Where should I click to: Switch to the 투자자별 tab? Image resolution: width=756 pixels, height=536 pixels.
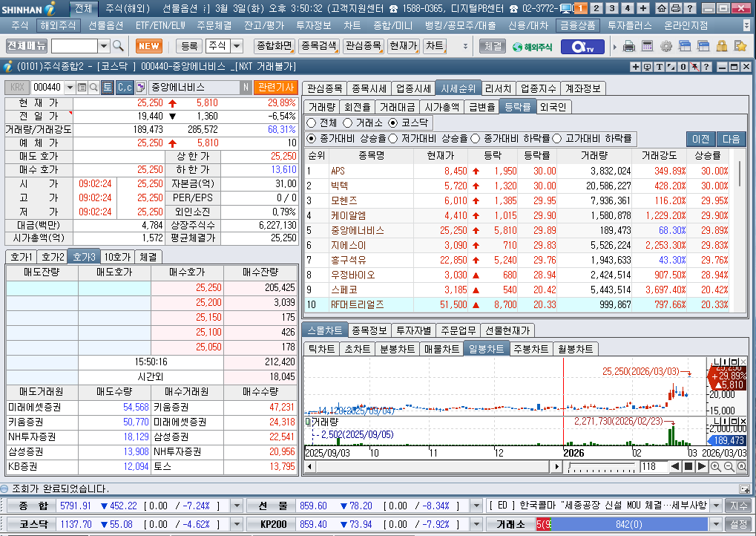(413, 330)
